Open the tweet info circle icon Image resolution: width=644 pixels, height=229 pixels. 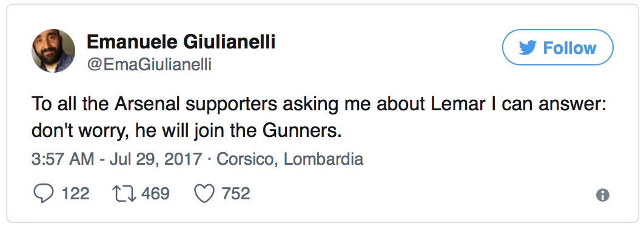tap(603, 195)
